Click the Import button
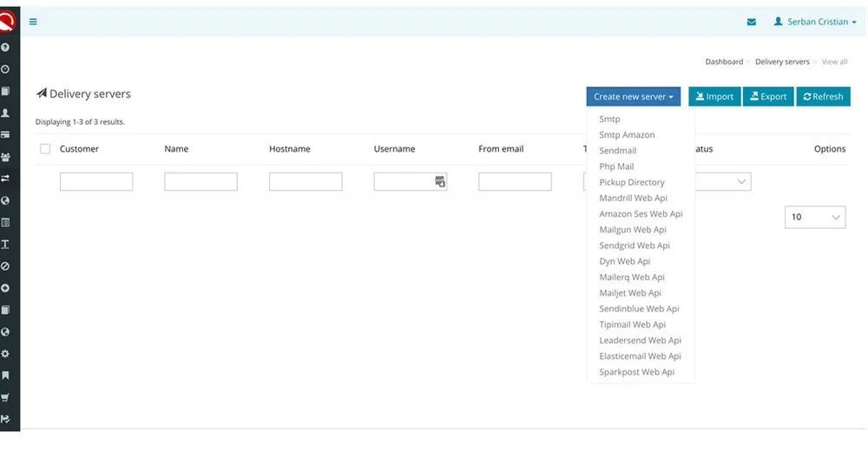The width and height of the screenshot is (868, 451). point(714,96)
